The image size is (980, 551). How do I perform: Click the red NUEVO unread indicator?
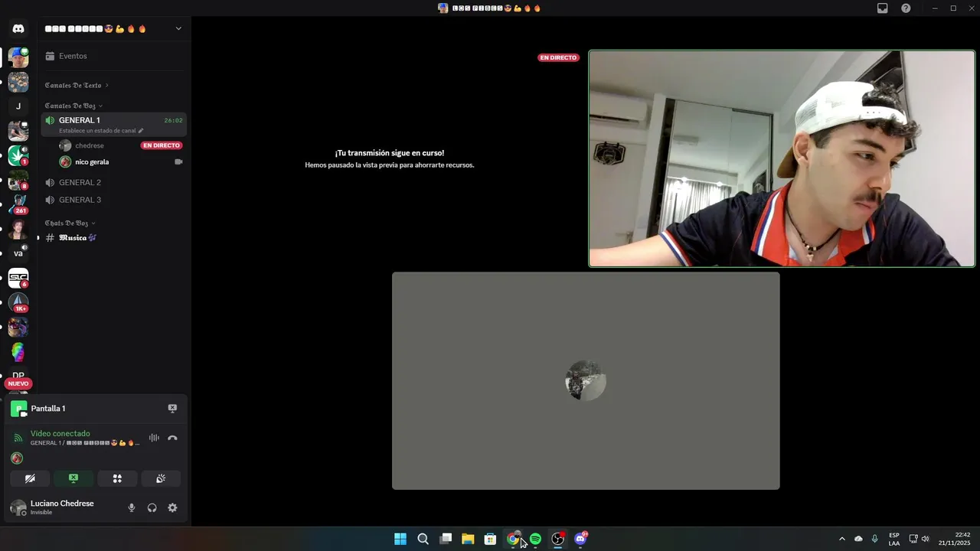18,383
